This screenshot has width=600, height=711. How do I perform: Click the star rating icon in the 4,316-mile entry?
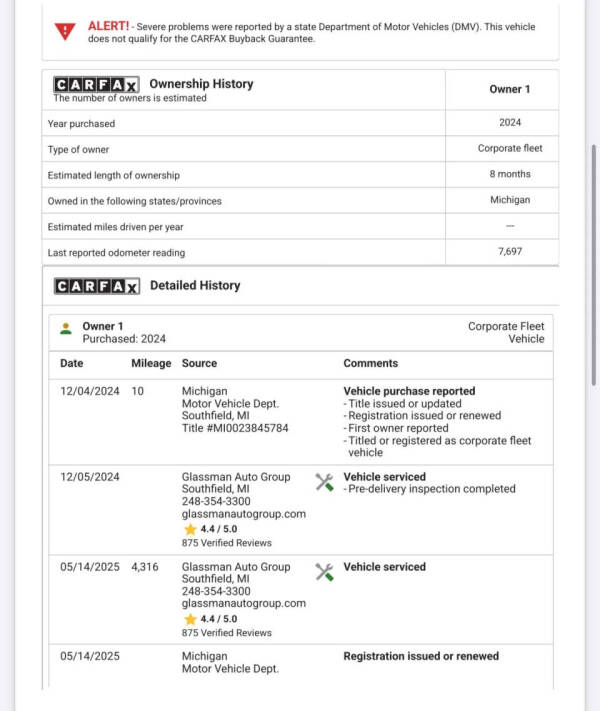click(189, 619)
